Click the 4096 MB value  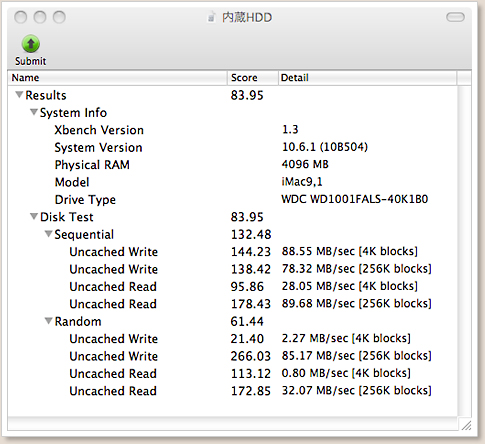(x=305, y=164)
